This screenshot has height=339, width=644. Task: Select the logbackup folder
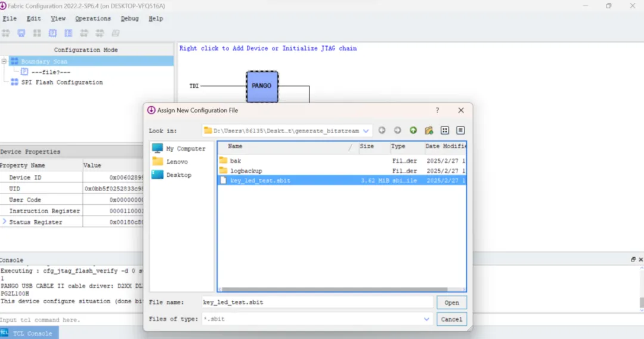[246, 171]
